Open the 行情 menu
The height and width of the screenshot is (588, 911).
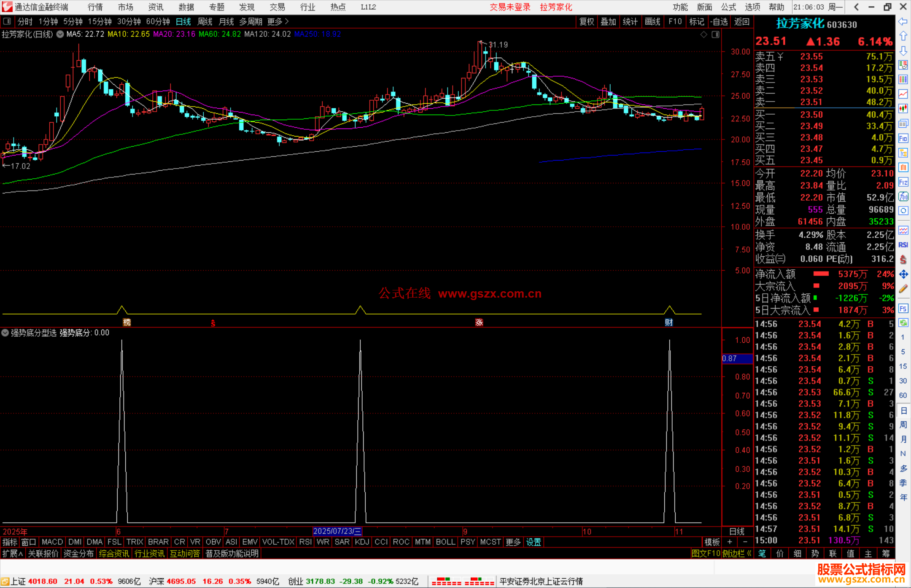95,7
